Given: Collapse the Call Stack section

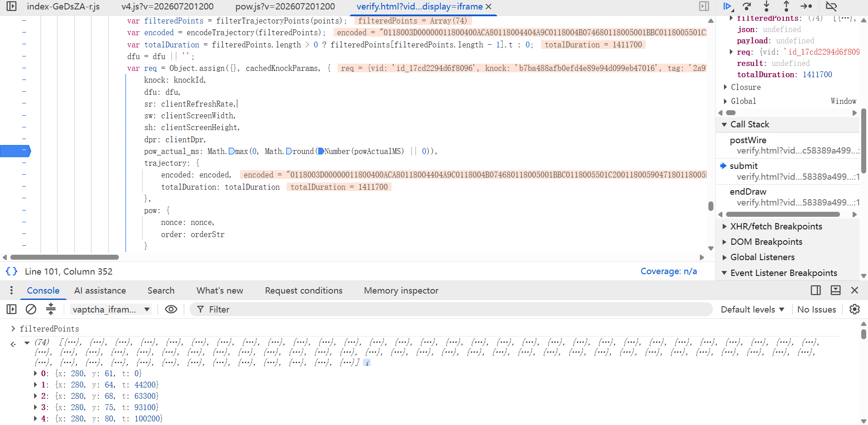Looking at the screenshot, I should pyautogui.click(x=724, y=124).
